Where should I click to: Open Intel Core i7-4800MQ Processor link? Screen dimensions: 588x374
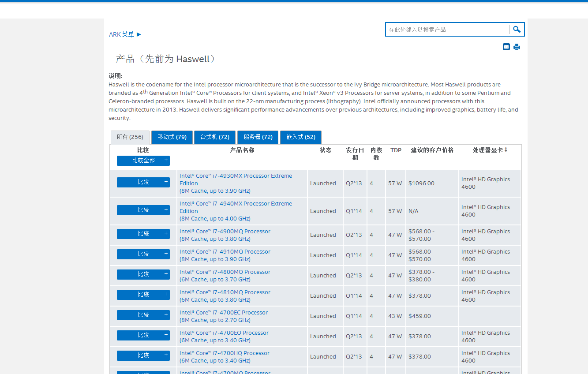coord(225,276)
